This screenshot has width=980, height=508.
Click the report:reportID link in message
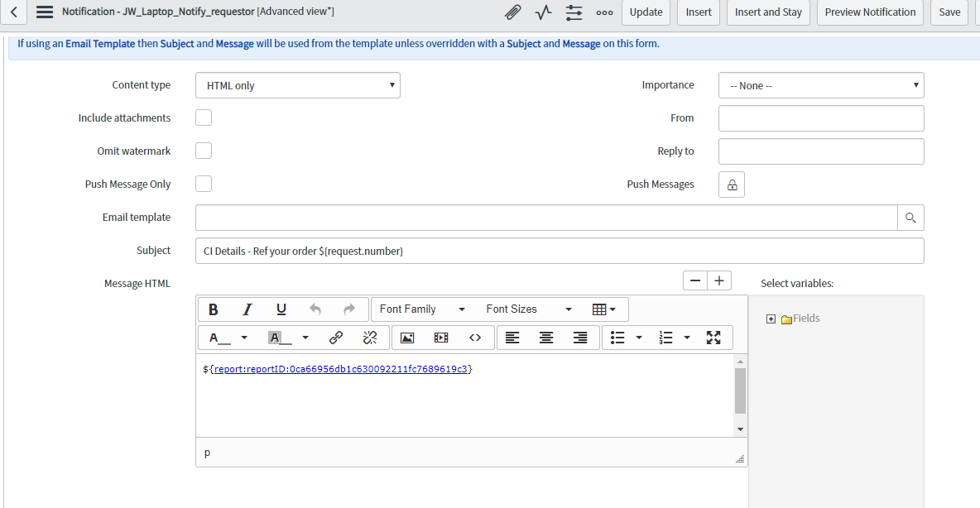coord(341,369)
